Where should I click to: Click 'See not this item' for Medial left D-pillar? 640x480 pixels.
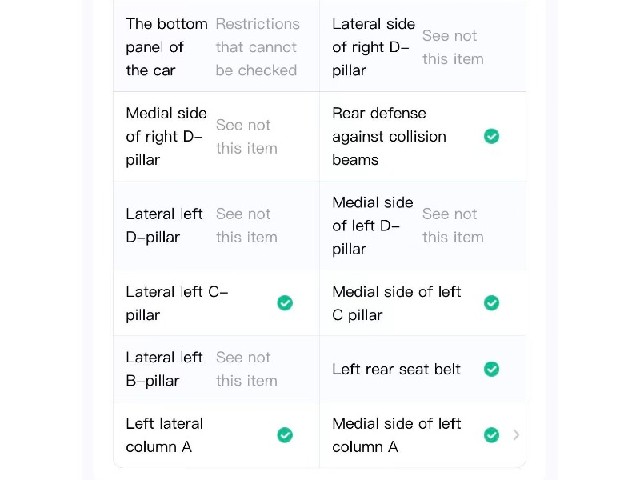[453, 225]
